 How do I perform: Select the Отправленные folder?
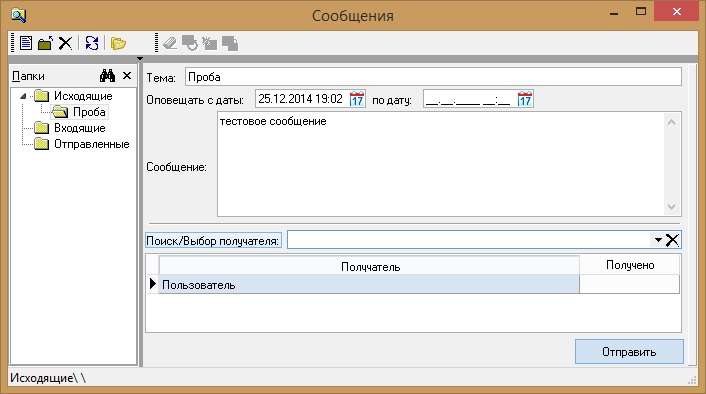tap(91, 144)
